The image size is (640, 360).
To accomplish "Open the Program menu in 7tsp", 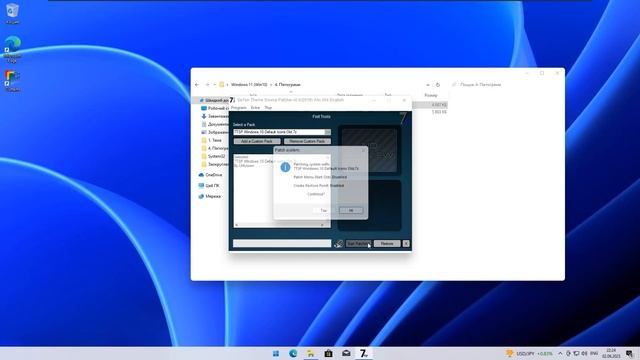I will (x=239, y=108).
